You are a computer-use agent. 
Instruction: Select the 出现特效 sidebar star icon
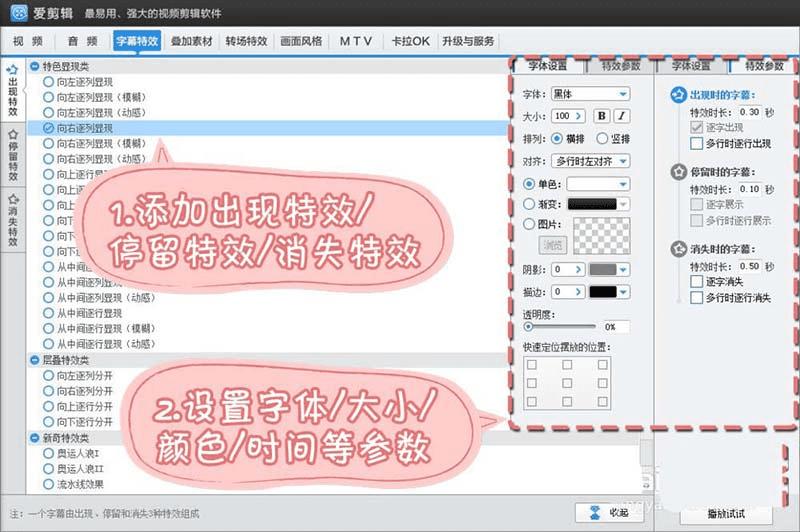tap(13, 70)
